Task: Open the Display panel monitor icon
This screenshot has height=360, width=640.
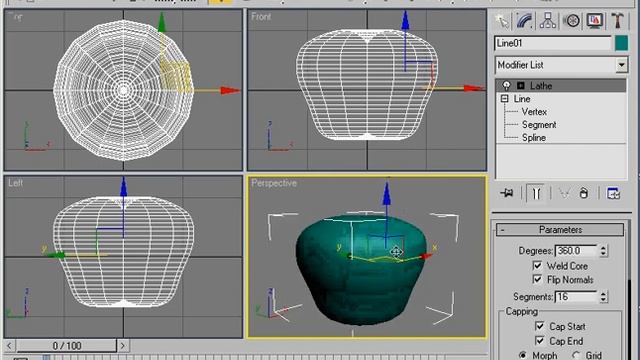Action: 595,20
